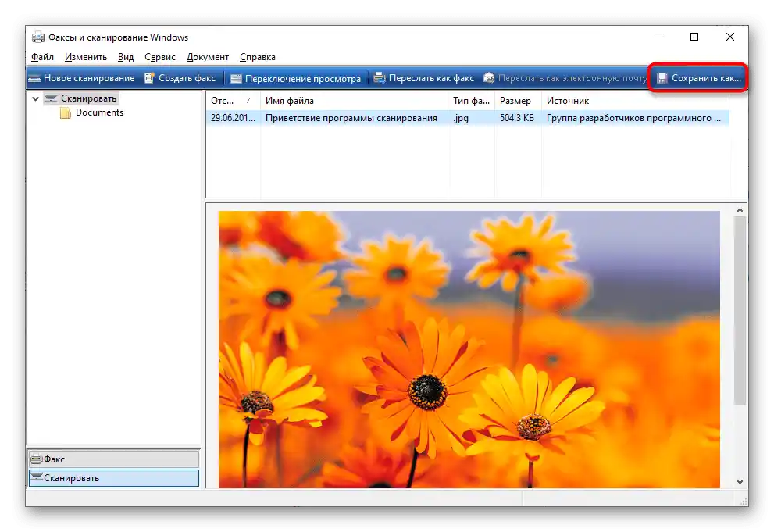Click Новое сканирование button text
Image resolution: width=774 pixels, height=532 pixels.
(x=89, y=78)
